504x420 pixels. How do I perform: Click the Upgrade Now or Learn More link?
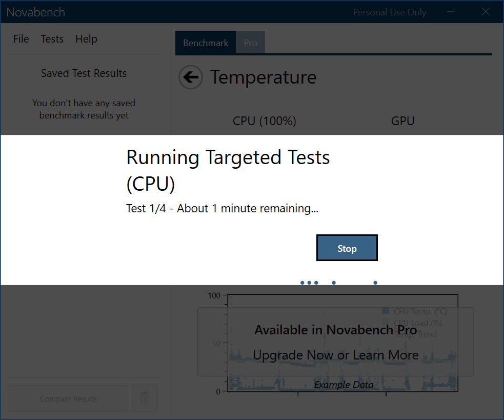pos(335,355)
